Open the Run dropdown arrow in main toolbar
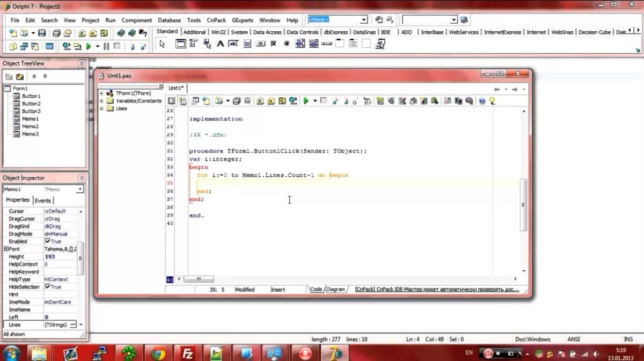 click(97, 47)
